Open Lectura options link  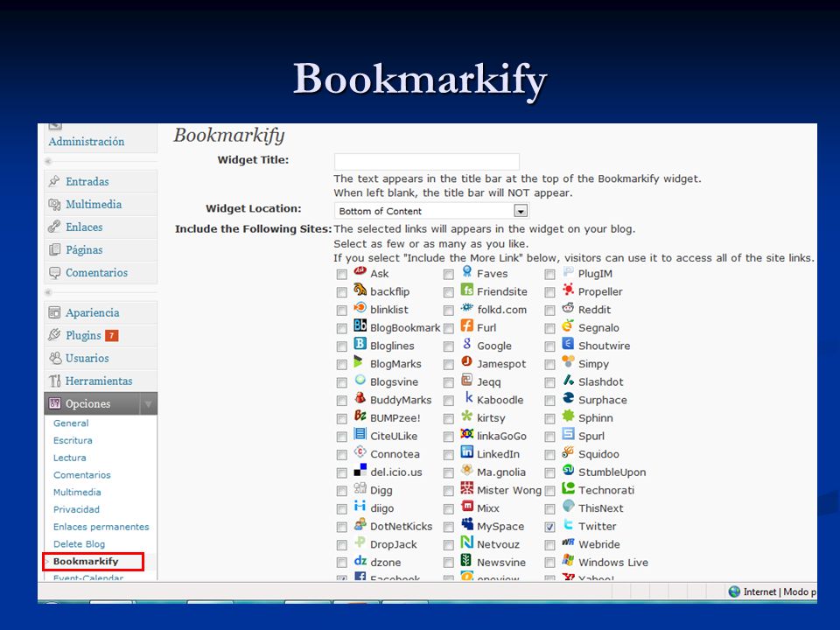70,458
